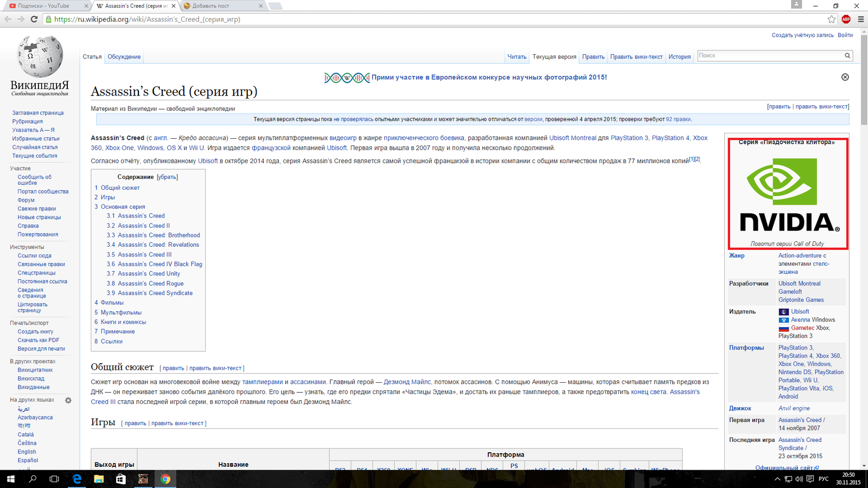
Task: Click the Дезмонд Майлс link
Action: [407, 382]
